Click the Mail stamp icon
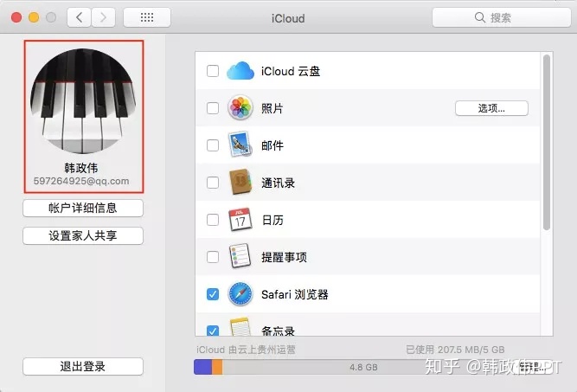Screen dimensions: 577x392 click(240, 145)
